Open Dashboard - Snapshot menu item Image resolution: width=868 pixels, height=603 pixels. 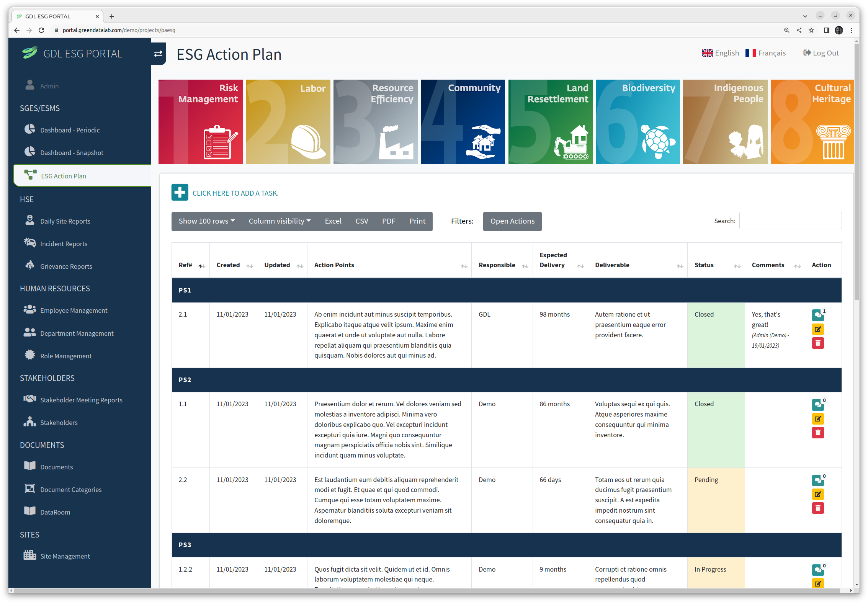tap(72, 153)
